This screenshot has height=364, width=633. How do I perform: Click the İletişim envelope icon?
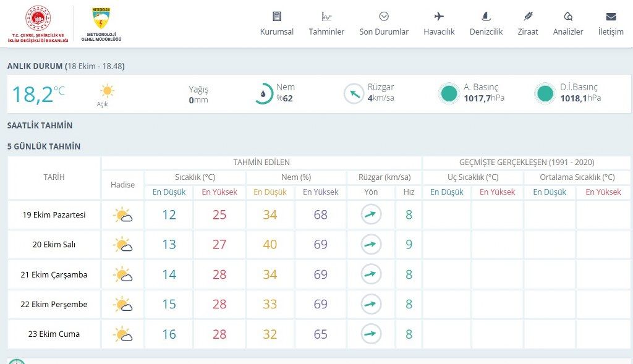pyautogui.click(x=611, y=17)
